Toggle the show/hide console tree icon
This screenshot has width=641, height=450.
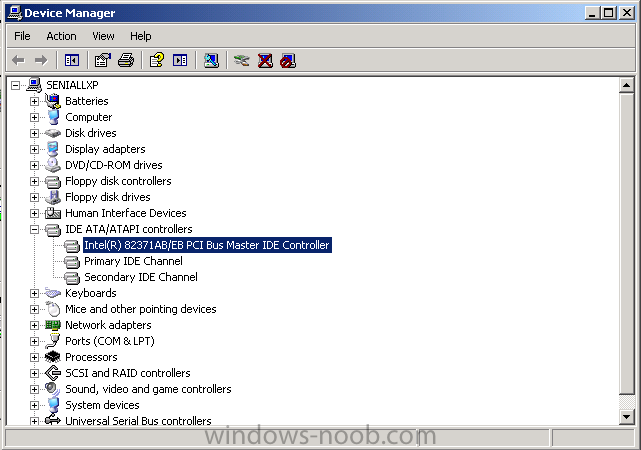[x=72, y=61]
